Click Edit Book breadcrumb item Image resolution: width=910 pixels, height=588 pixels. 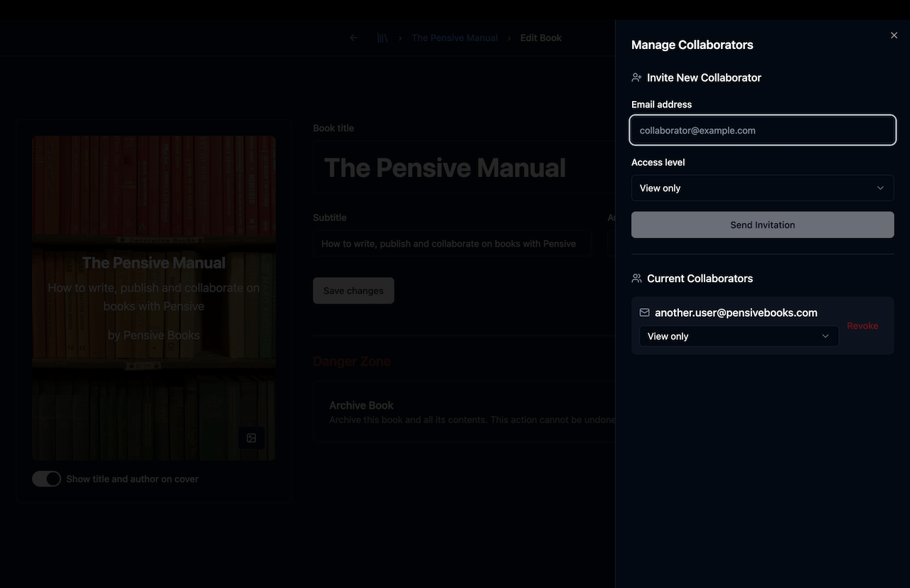click(x=541, y=38)
